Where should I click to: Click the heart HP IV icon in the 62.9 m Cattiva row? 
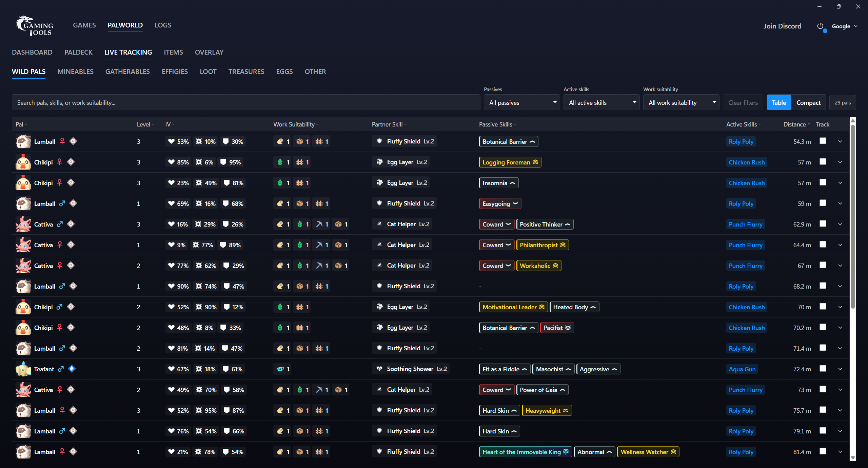171,224
